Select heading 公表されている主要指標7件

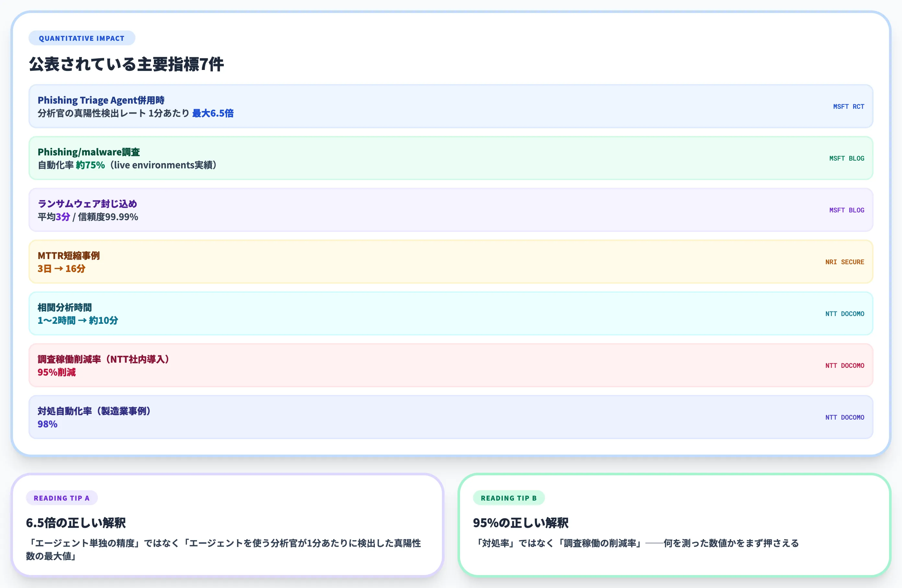pyautogui.click(x=126, y=64)
